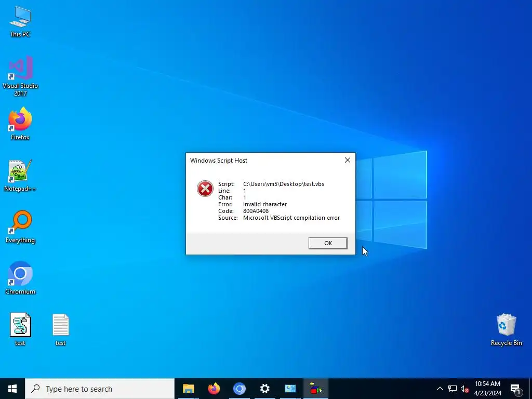Screen dimensions: 532x399
Task: Close the Windows Script Host error dialog
Action: coord(348,160)
